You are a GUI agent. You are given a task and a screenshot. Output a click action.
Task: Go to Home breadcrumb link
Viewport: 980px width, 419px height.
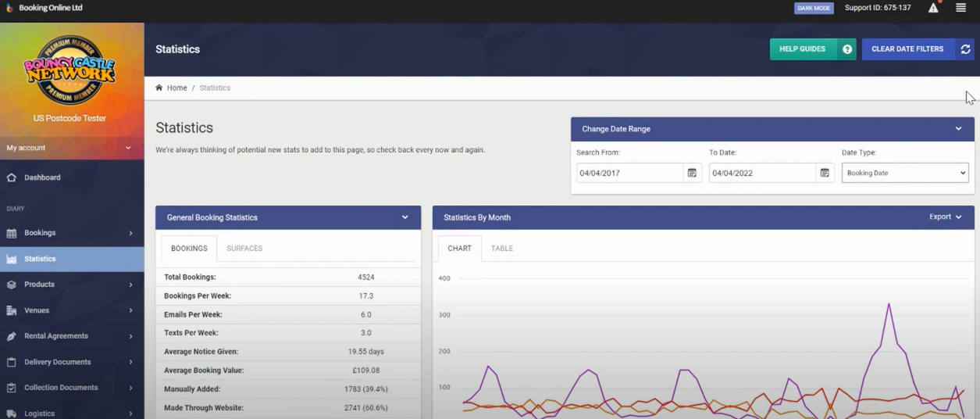[176, 88]
